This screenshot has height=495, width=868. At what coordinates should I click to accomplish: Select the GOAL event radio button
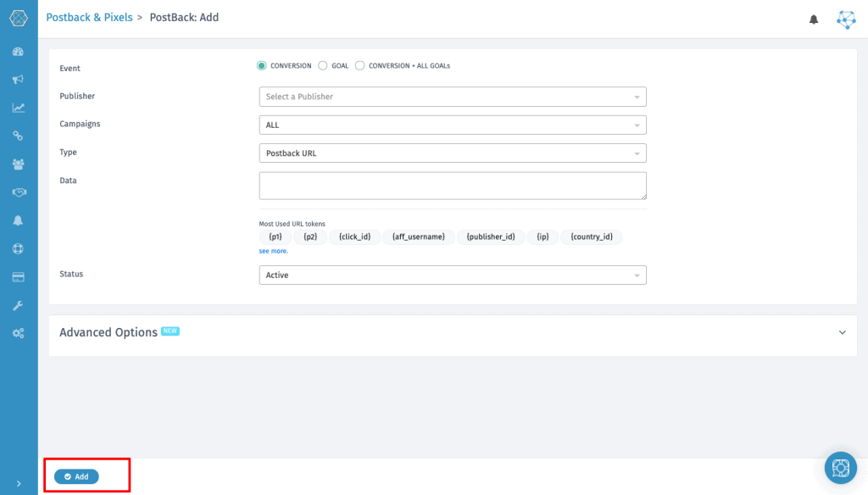pos(323,65)
